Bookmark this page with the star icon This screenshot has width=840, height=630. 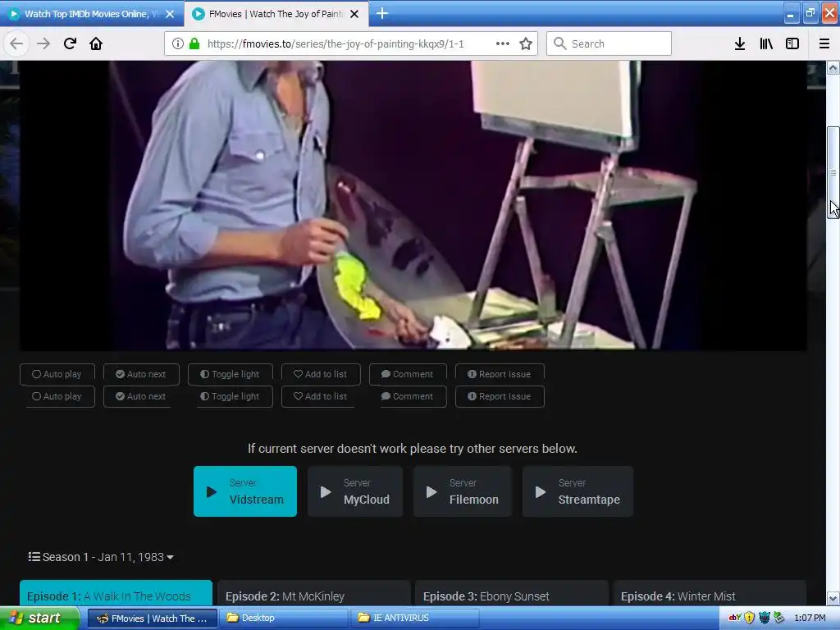526,44
